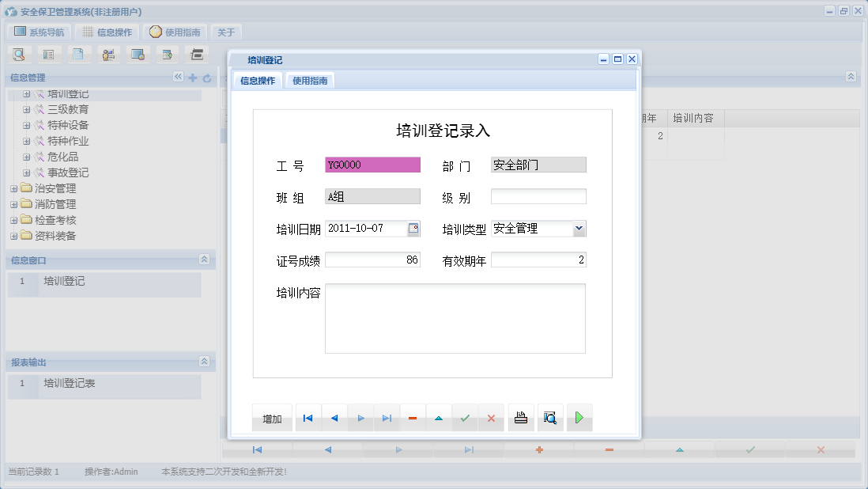Confirm the record with the green checkmark
The width and height of the screenshot is (868, 489).
tap(465, 418)
